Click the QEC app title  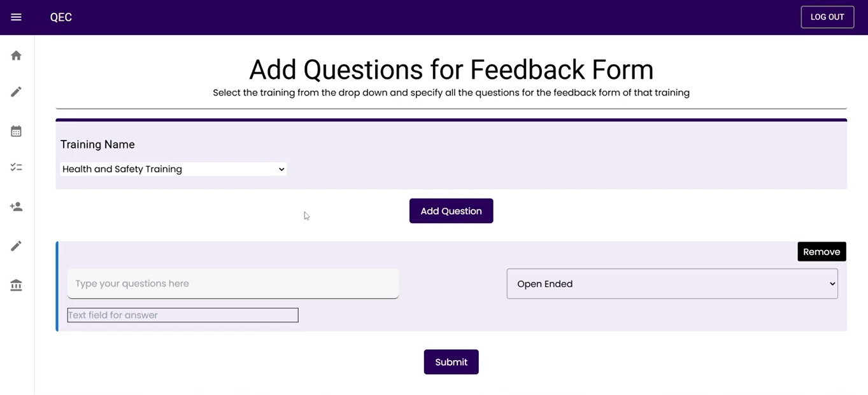[x=61, y=17]
